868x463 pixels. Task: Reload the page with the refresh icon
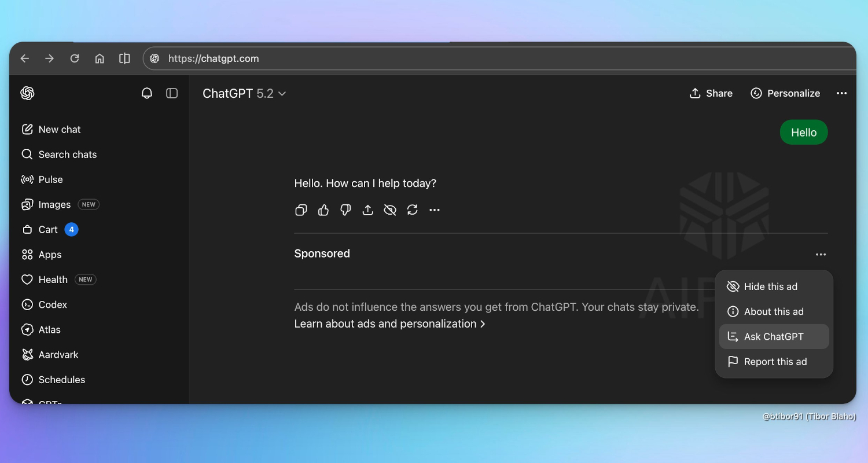[x=75, y=58]
